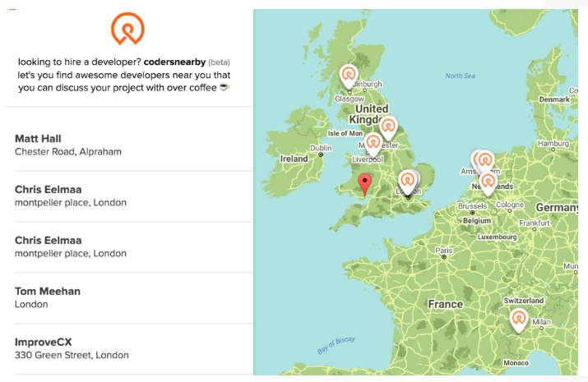Click the marker near Milan
Image resolution: width=588 pixels, height=382 pixels.
[518, 319]
